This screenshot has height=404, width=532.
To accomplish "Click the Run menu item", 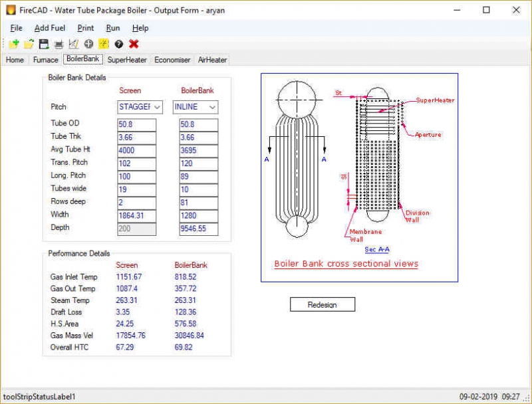I will click(112, 28).
